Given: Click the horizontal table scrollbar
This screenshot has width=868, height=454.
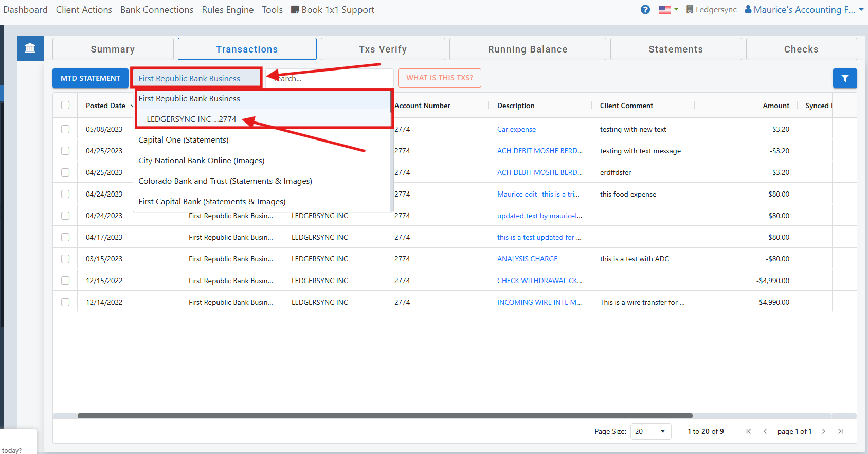Looking at the screenshot, I should point(385,416).
